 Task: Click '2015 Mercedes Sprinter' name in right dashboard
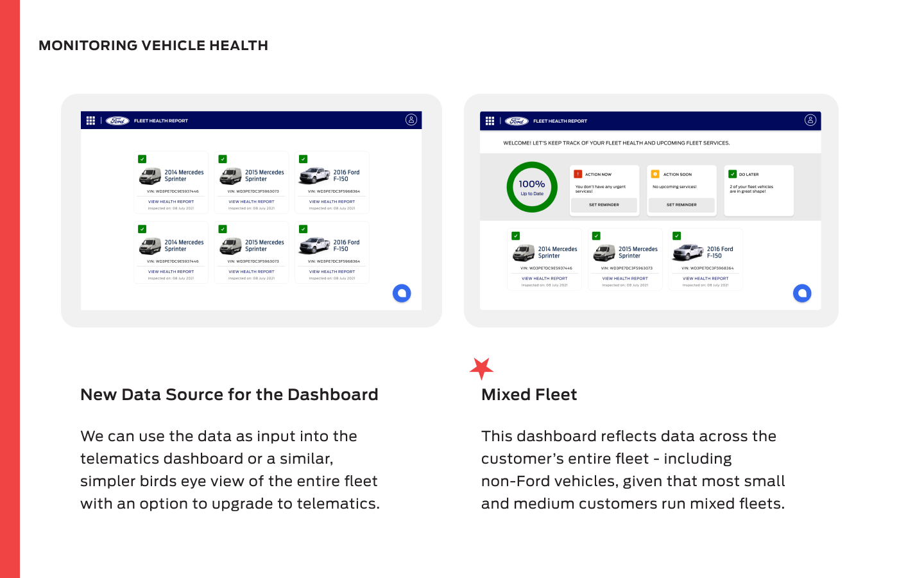638,252
